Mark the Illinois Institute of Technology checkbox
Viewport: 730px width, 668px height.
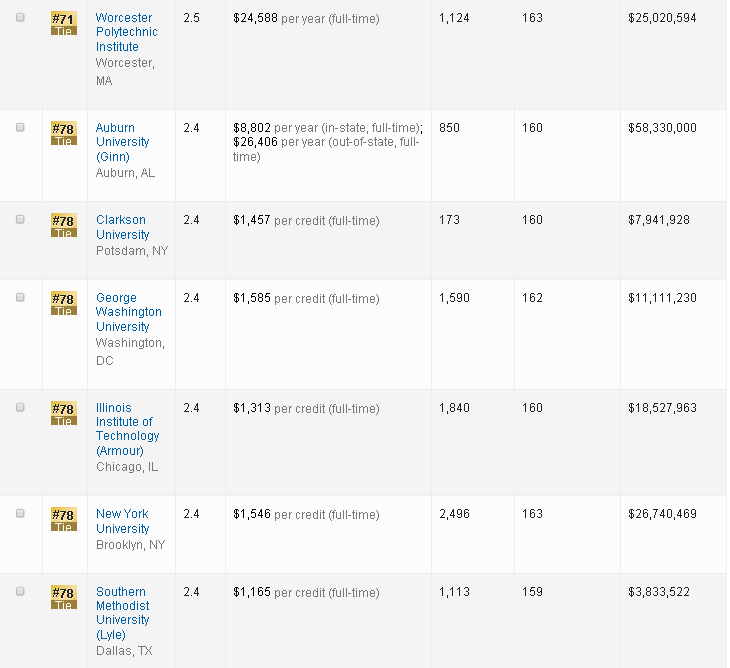(x=20, y=408)
